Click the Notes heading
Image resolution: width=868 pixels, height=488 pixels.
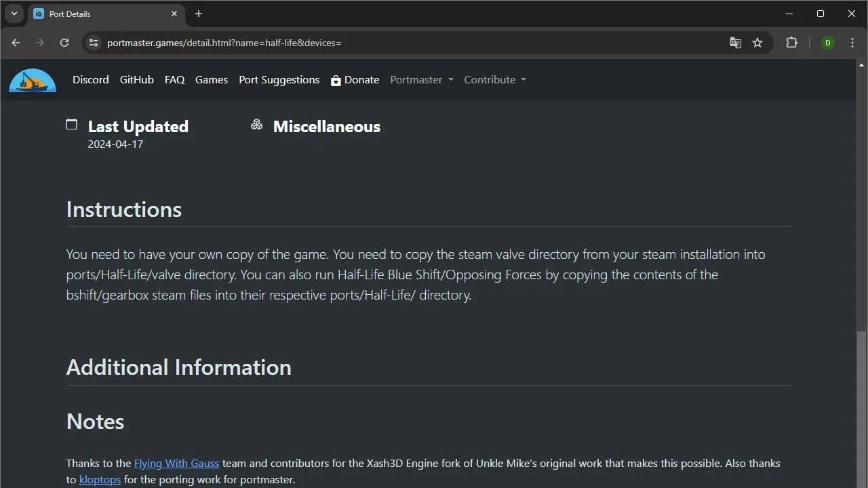(x=96, y=422)
